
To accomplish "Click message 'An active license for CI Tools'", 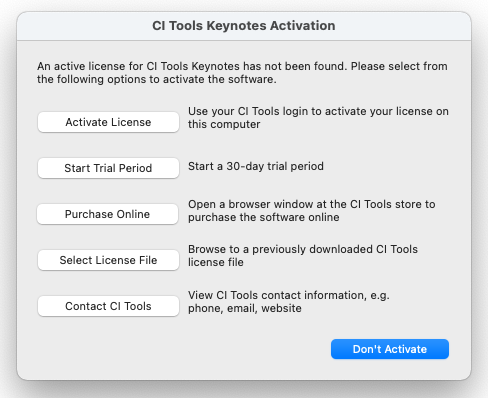I will [x=242, y=73].
